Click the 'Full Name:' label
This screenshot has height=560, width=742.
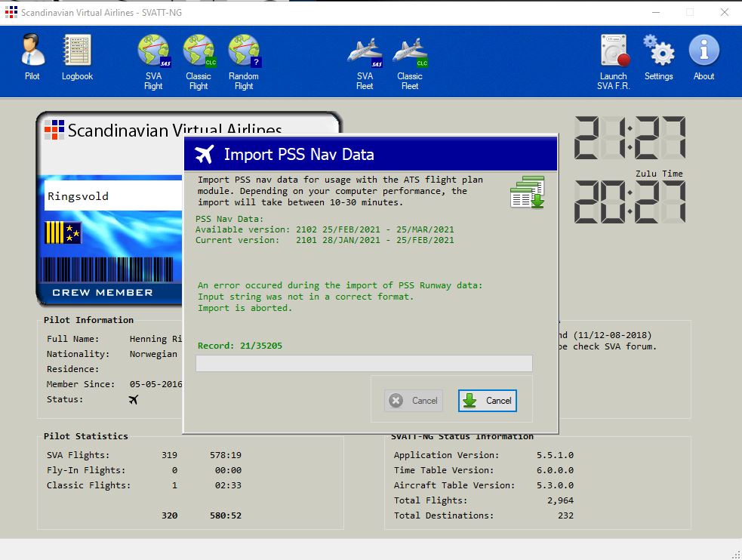click(x=73, y=339)
